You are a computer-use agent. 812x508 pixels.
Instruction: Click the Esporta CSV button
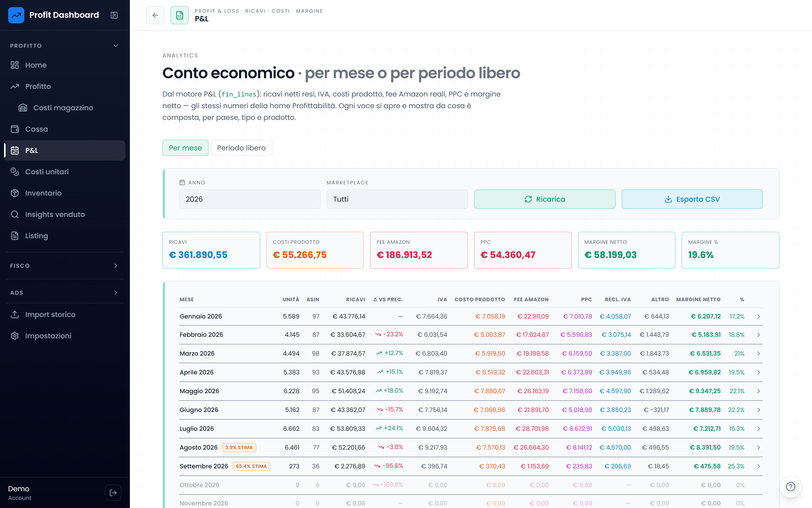pyautogui.click(x=692, y=199)
